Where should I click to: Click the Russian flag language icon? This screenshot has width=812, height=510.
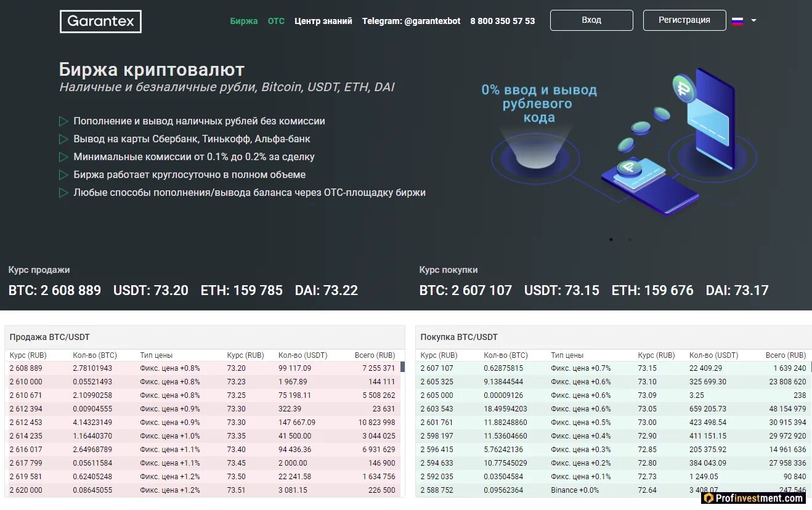[737, 21]
